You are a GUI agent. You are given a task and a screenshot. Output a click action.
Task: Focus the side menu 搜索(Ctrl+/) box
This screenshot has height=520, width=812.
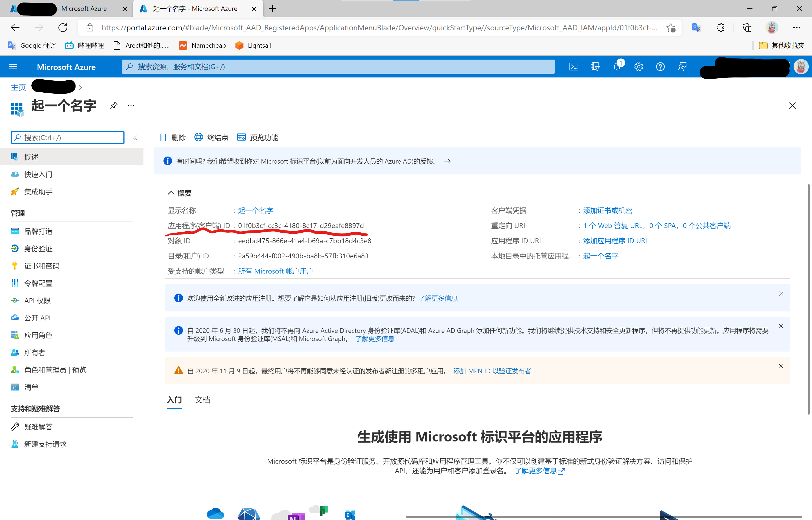(67, 137)
